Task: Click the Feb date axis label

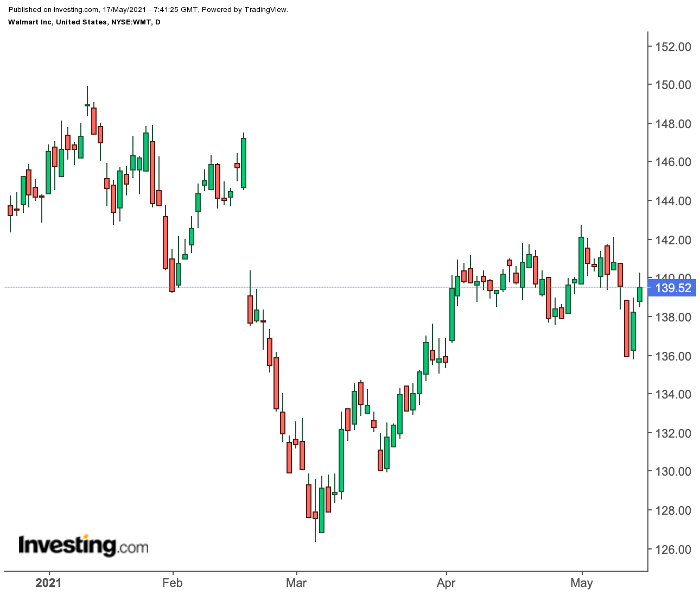Action: (x=173, y=584)
